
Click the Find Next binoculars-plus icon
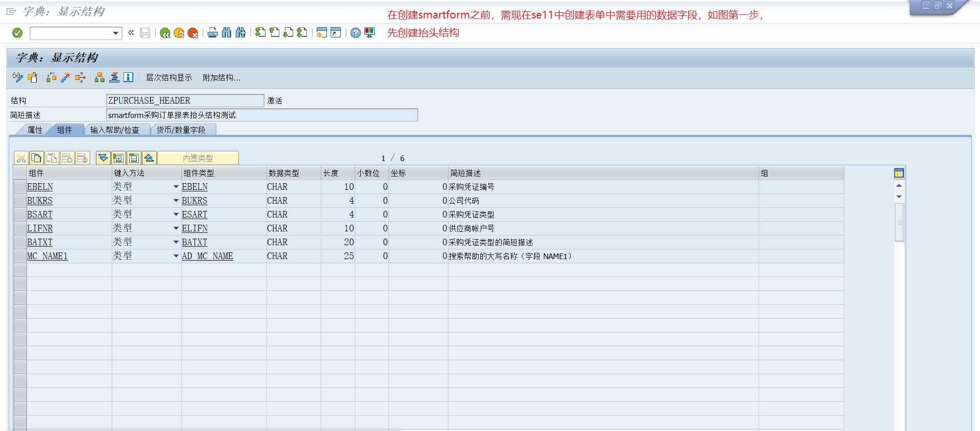click(x=240, y=33)
